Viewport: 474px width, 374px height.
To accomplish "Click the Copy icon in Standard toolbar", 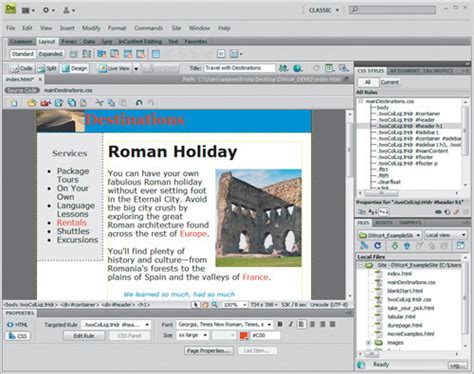I will click(x=111, y=103).
